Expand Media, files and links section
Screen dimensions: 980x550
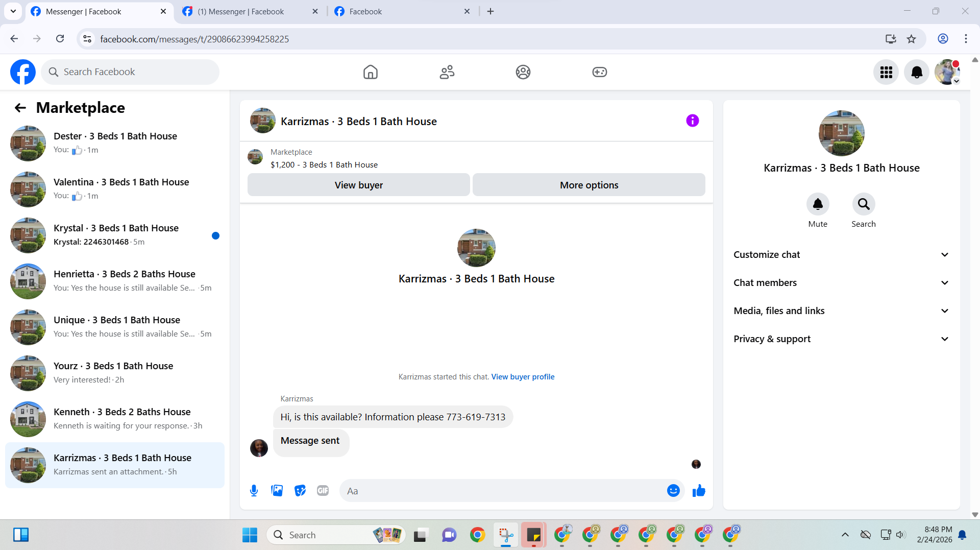[x=842, y=311]
